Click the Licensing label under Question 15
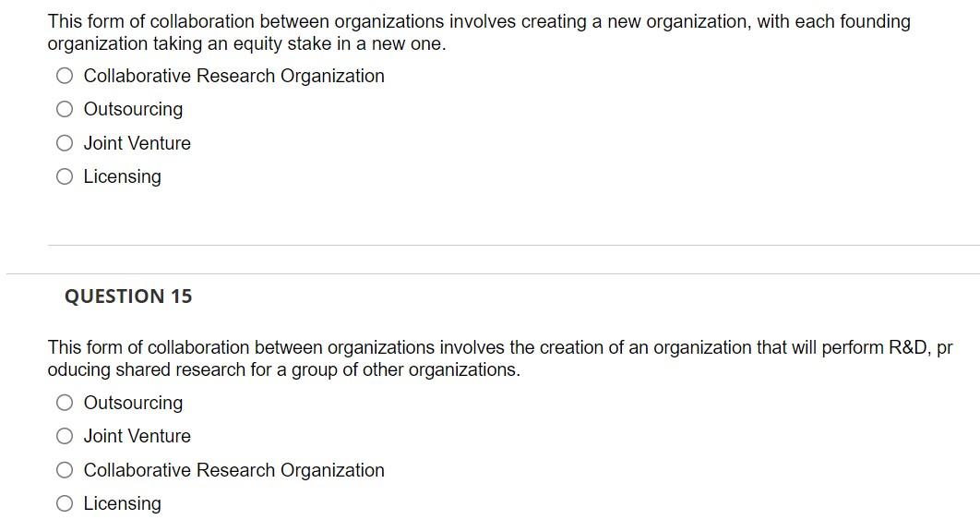 (x=122, y=502)
